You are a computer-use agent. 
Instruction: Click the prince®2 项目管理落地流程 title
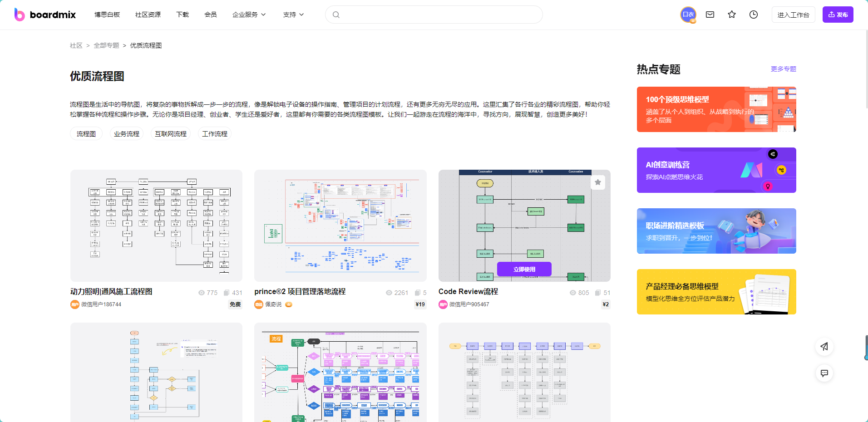pyautogui.click(x=300, y=292)
